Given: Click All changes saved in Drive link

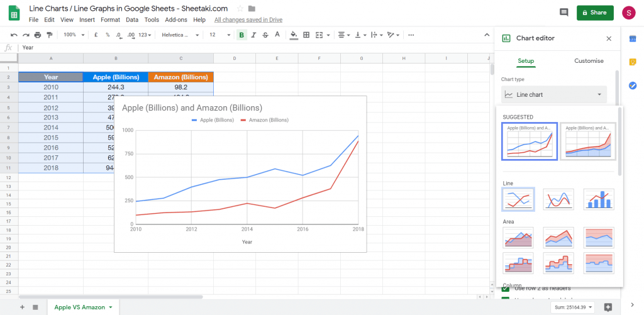Looking at the screenshot, I should (248, 19).
